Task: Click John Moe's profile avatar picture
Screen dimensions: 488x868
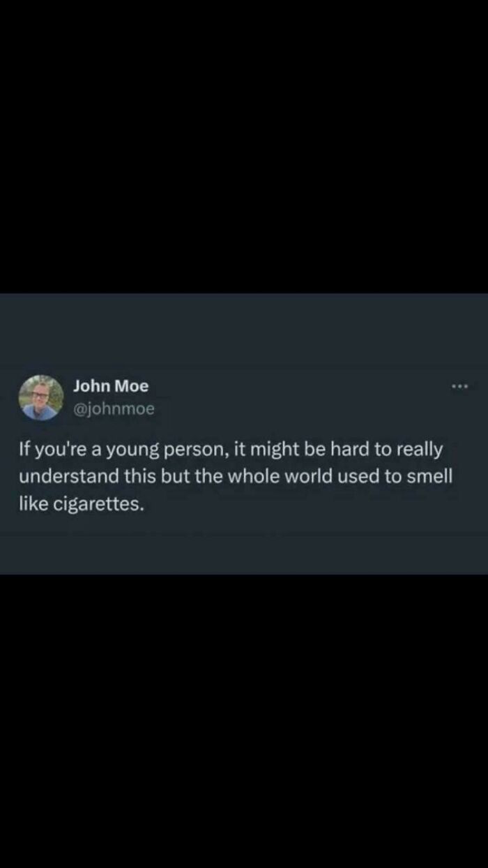Action: point(40,397)
